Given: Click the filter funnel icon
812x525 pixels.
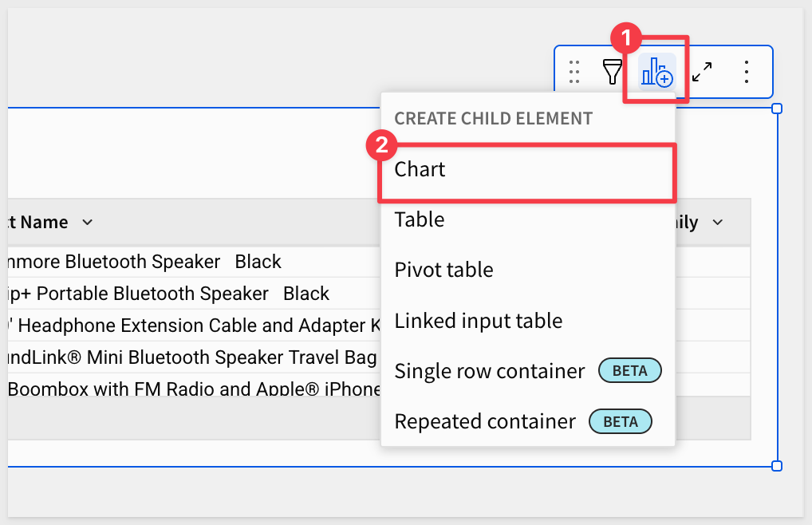Looking at the screenshot, I should coord(612,72).
